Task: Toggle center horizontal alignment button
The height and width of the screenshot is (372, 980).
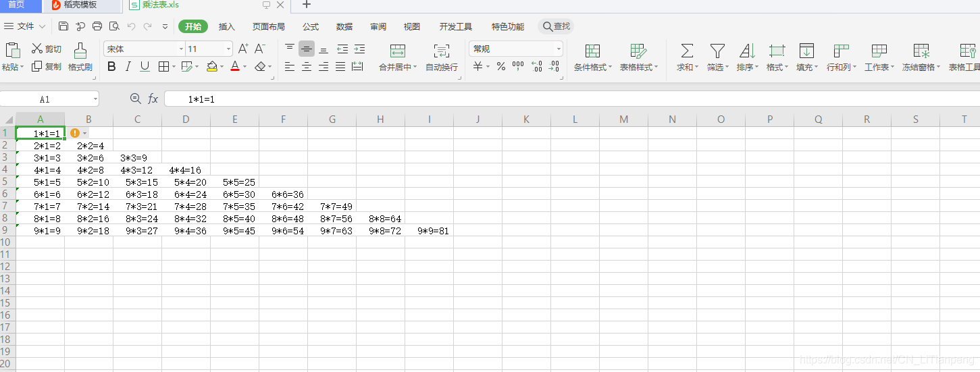Action: (307, 66)
